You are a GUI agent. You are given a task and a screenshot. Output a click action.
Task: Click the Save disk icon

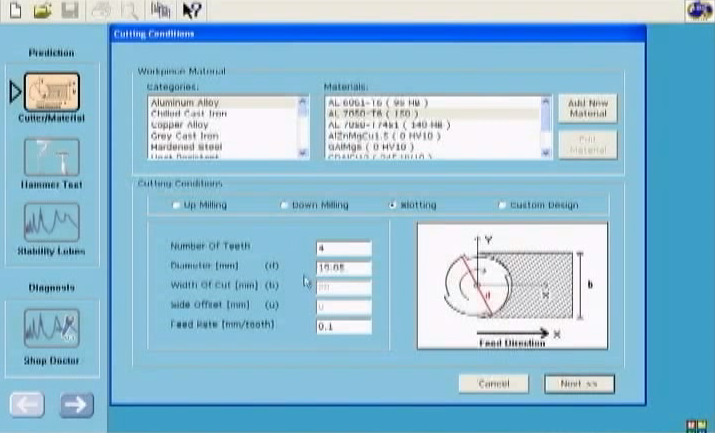(x=70, y=10)
